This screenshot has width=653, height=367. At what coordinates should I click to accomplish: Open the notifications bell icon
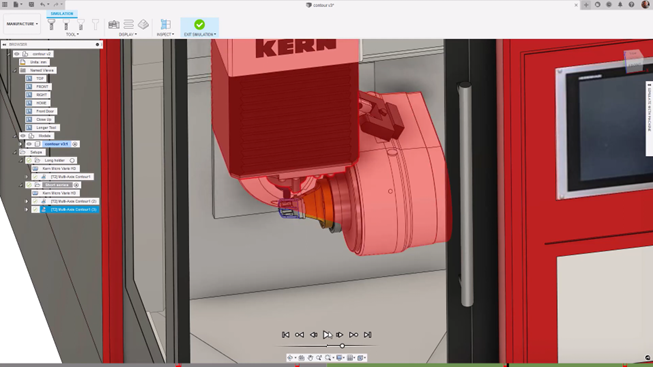point(620,5)
